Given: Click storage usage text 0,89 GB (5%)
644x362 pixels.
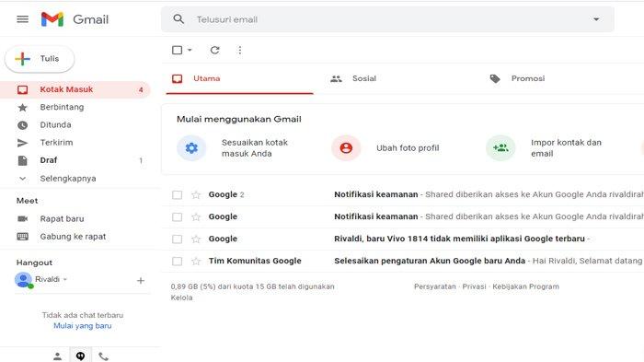Looking at the screenshot, I should pos(253,286).
